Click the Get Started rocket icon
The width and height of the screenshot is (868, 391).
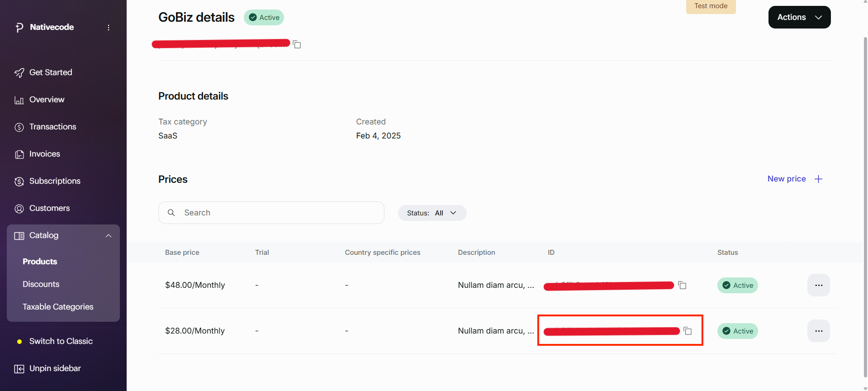coord(19,73)
